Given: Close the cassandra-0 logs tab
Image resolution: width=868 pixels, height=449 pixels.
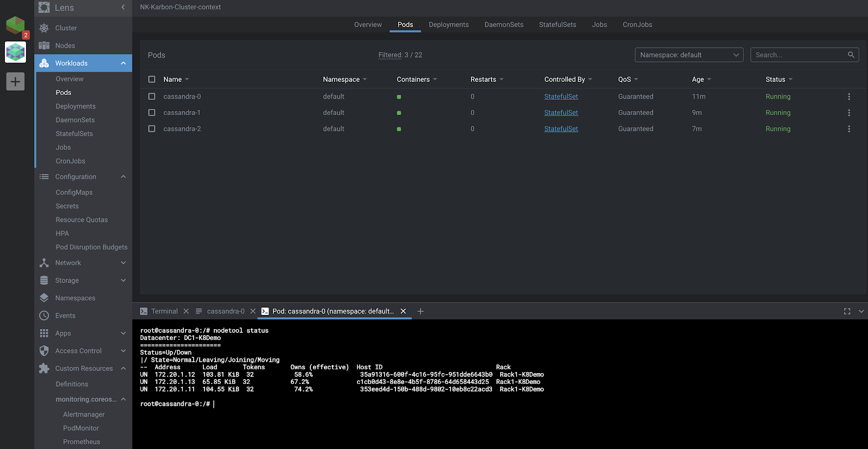Looking at the screenshot, I should (253, 311).
